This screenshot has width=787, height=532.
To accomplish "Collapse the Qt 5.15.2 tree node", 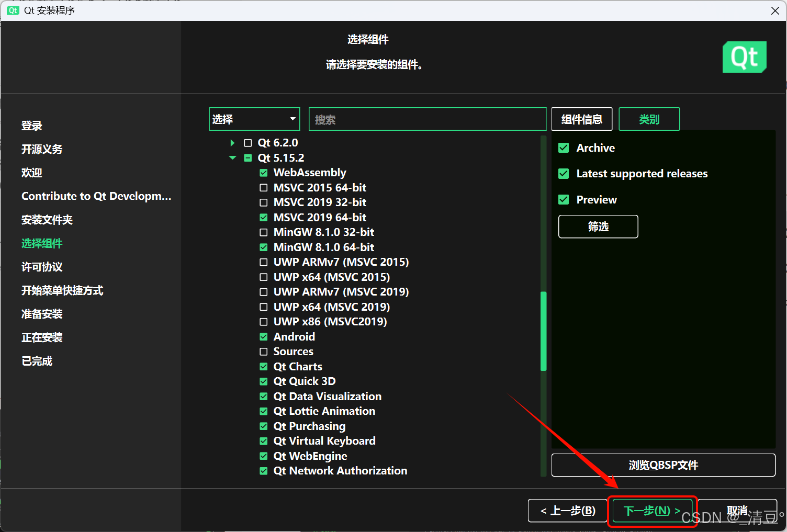I will point(232,158).
